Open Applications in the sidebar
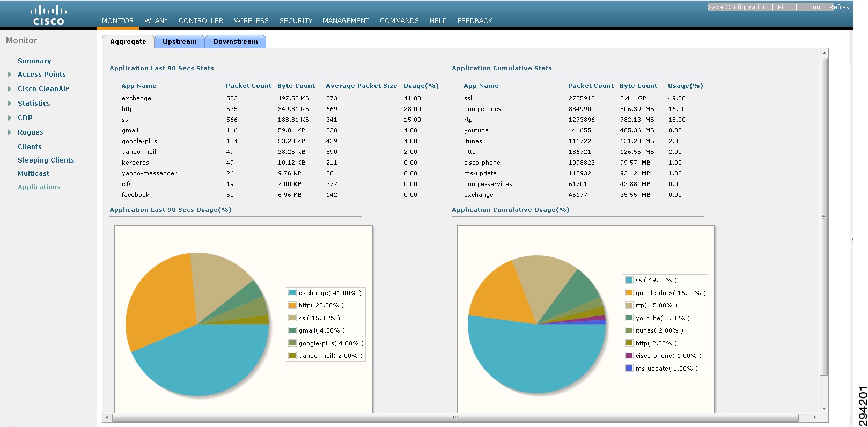Image resolution: width=868 pixels, height=427 pixels. tap(39, 187)
